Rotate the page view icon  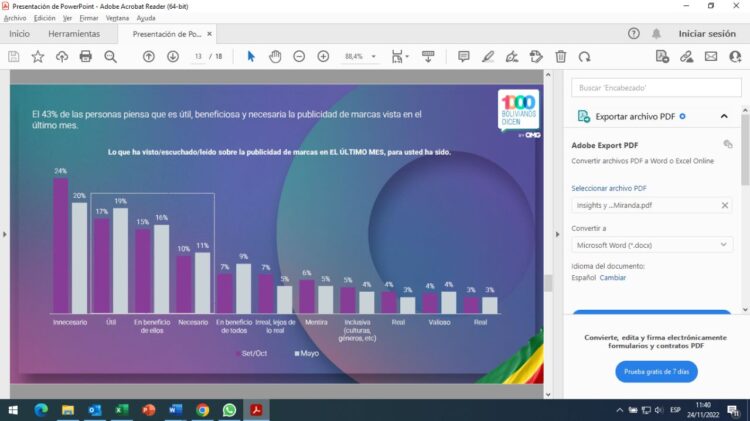tap(585, 56)
